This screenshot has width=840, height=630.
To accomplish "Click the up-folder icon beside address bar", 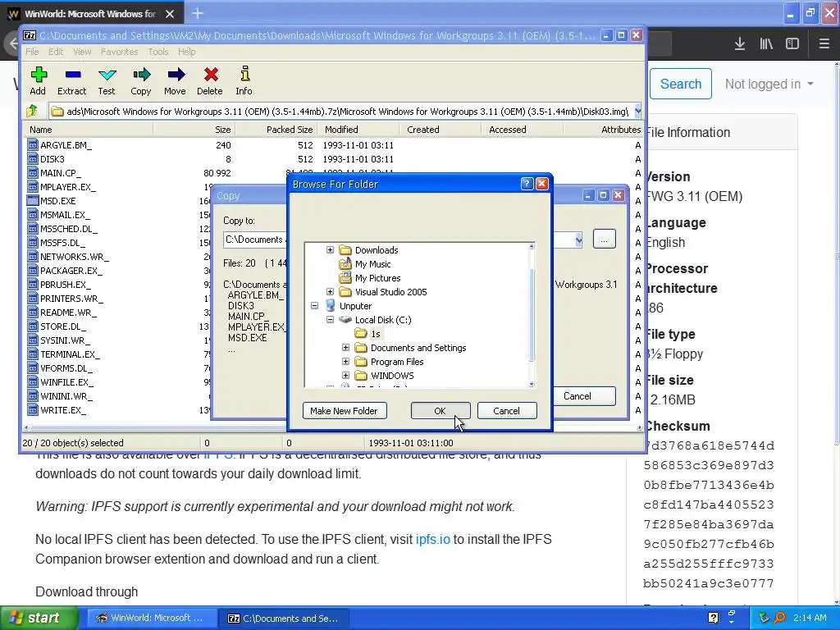I will coord(32,112).
